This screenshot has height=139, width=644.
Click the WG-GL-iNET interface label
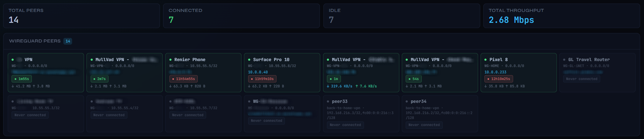574,66
